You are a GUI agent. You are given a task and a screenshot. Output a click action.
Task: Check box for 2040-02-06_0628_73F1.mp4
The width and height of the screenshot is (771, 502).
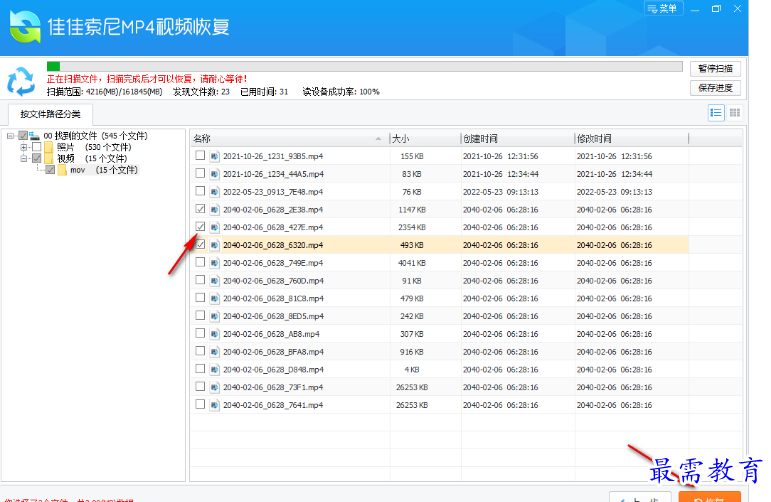(x=200, y=386)
